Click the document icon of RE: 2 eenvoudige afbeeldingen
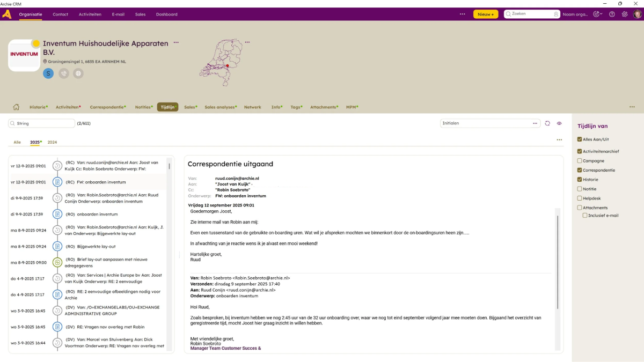Image resolution: width=644 pixels, height=362 pixels. click(57, 295)
